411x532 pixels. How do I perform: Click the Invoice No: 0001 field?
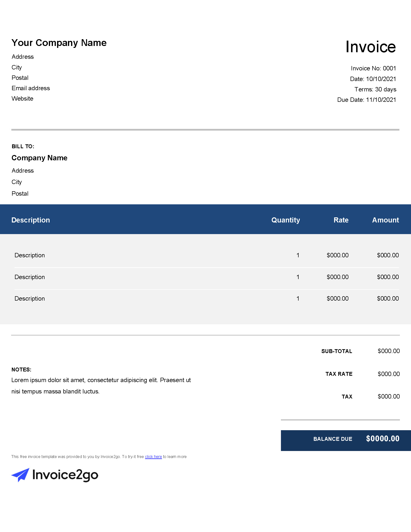click(x=373, y=68)
